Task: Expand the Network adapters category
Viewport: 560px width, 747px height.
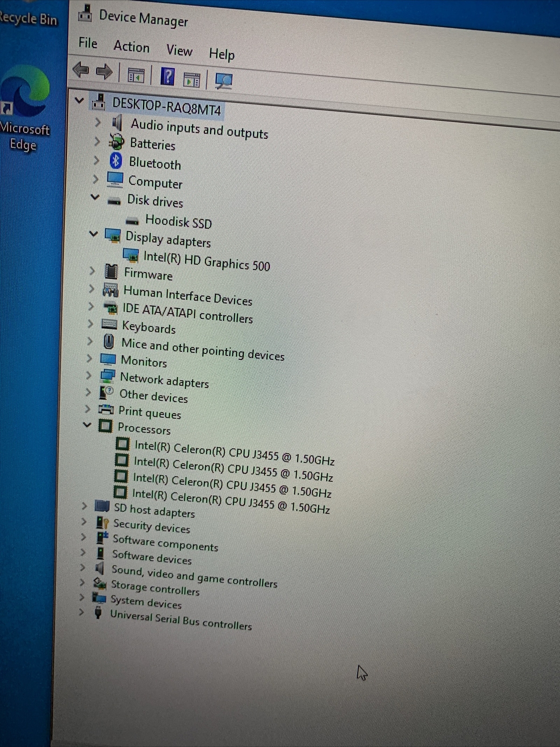Action: (x=88, y=375)
